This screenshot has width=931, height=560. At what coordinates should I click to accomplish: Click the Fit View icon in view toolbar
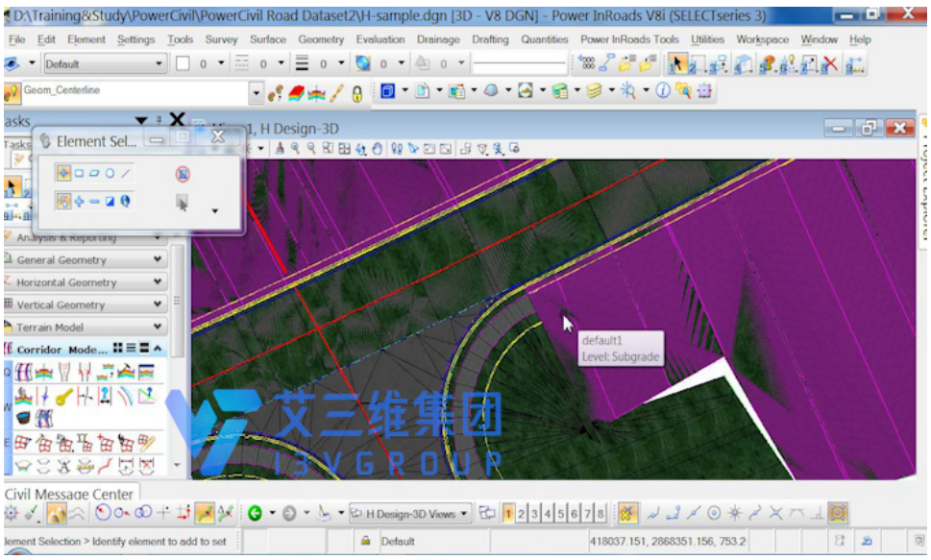(344, 149)
